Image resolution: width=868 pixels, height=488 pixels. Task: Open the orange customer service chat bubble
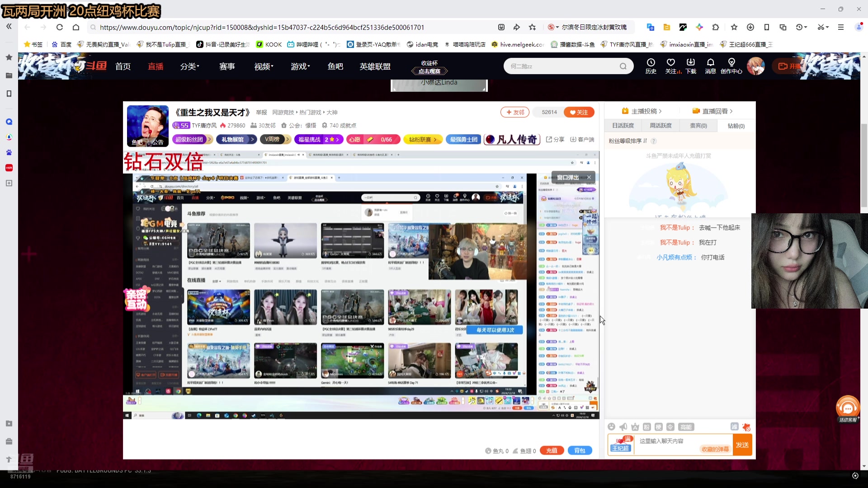coord(848,408)
